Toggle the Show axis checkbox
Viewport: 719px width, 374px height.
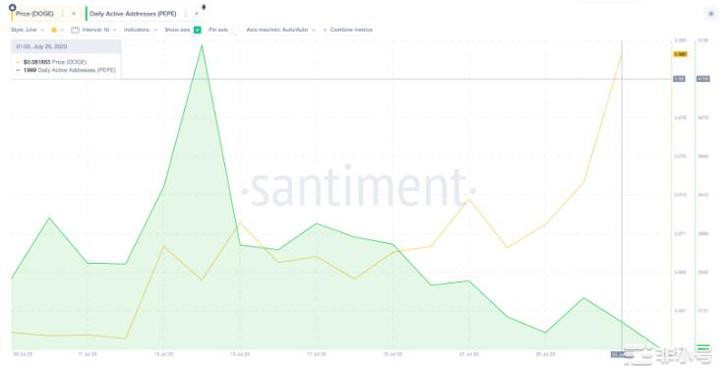click(x=198, y=30)
